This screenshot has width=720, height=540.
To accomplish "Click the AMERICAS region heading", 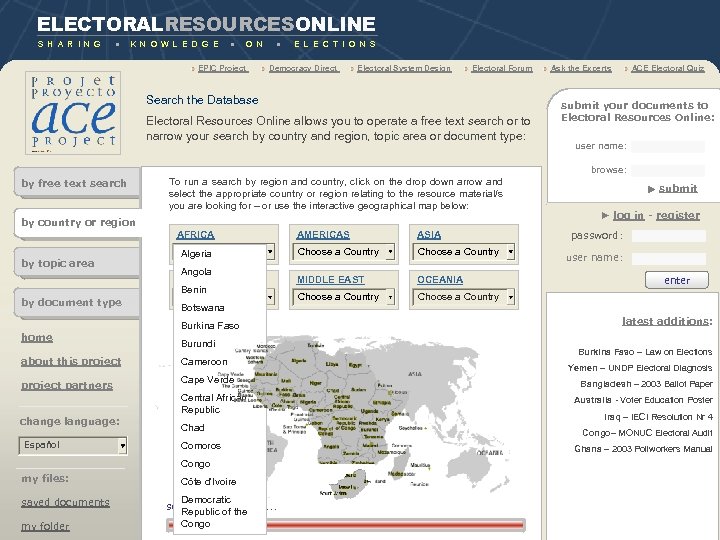I will 323,235.
